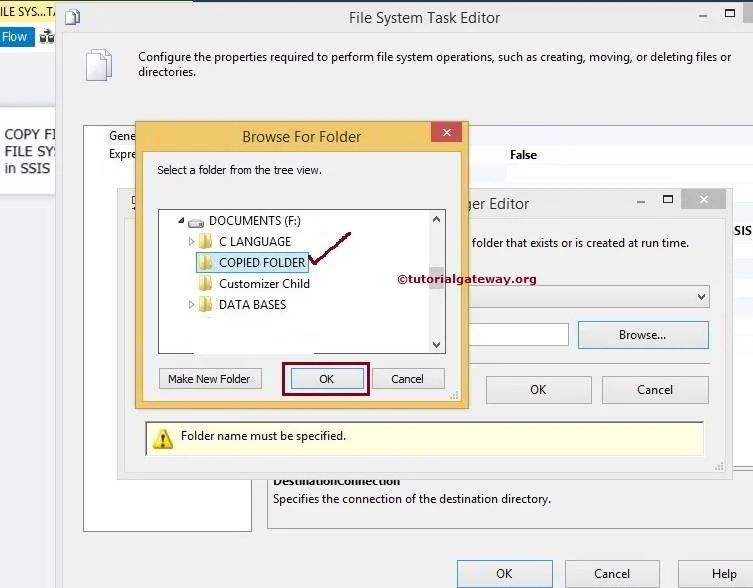753x588 pixels.
Task: Minimize the Connection Manager Editor window
Action: [641, 202]
